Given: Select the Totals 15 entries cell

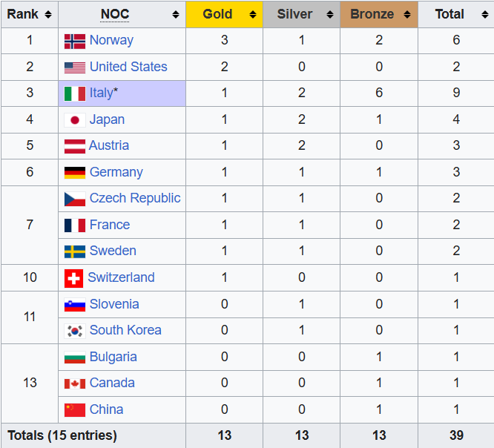Looking at the screenshot, I should [62, 435].
